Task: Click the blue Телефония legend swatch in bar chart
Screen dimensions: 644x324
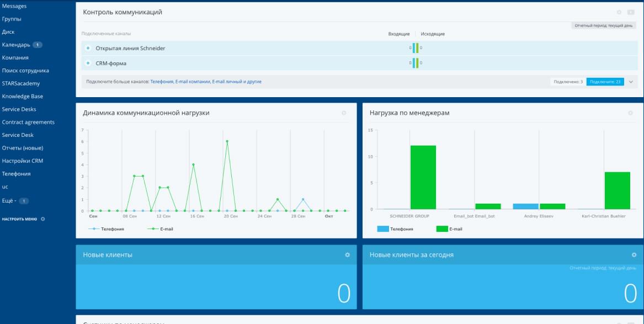Action: [383, 229]
